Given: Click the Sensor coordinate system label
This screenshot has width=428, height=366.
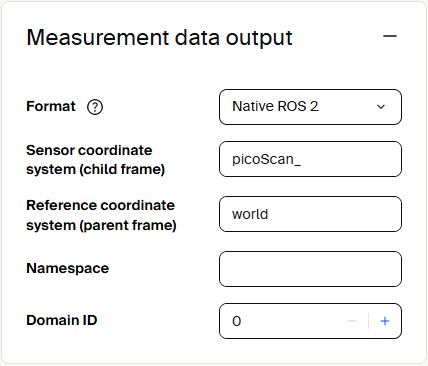Looking at the screenshot, I should coord(96,160).
